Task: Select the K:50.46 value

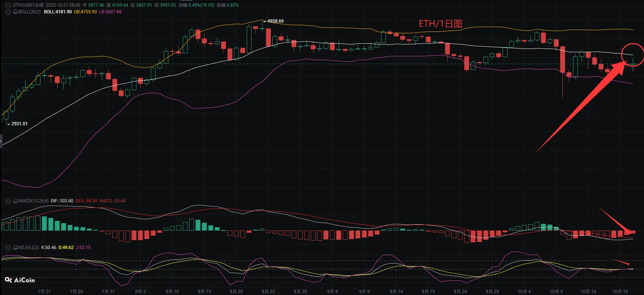Action: pyautogui.click(x=49, y=248)
